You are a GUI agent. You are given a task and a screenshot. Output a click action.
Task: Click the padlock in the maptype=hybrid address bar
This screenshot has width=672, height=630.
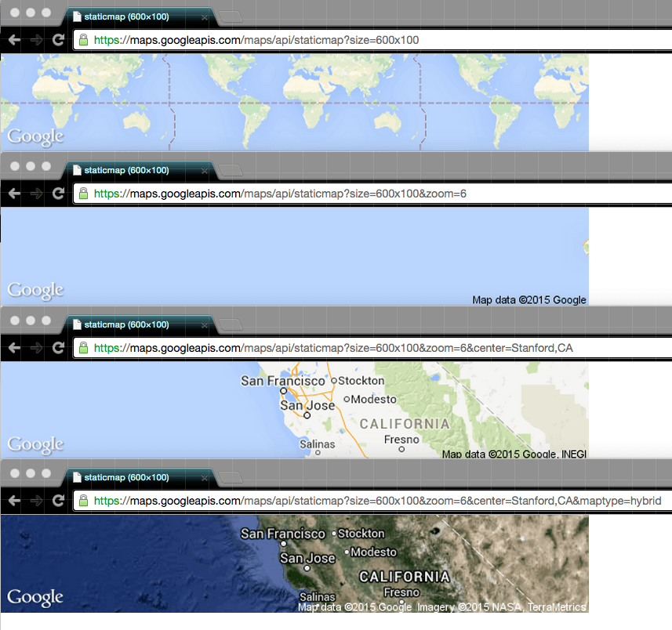coord(84,501)
